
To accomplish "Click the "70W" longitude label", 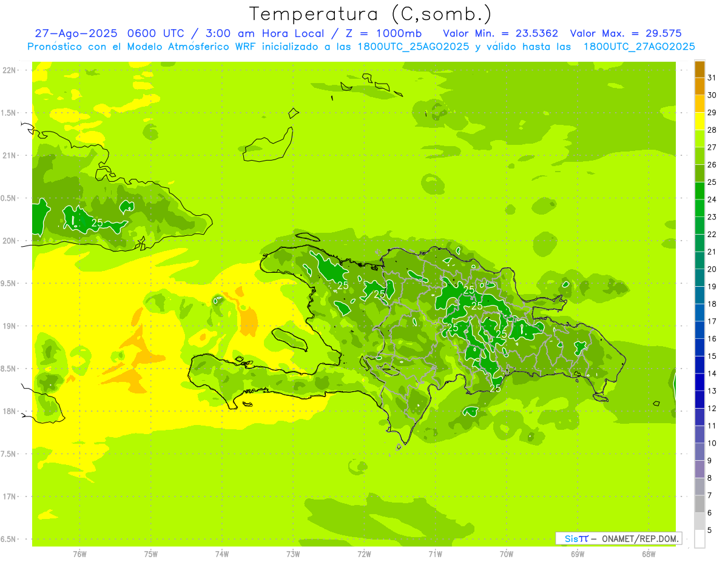I will pos(507,554).
